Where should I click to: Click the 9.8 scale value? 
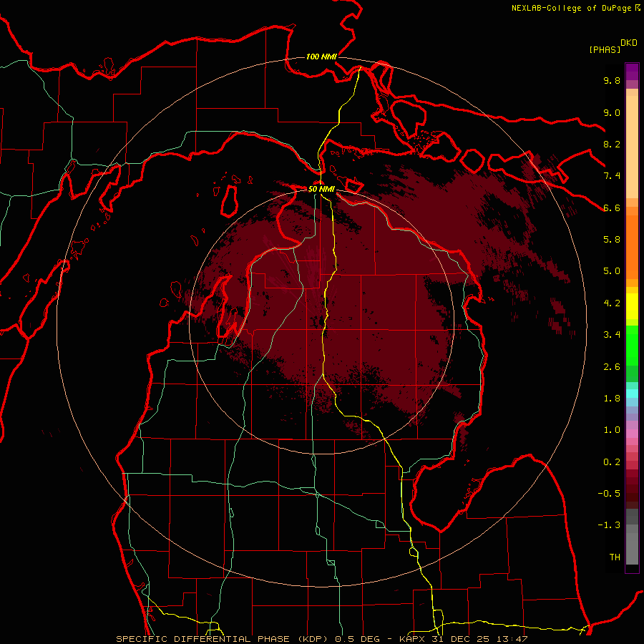(x=612, y=80)
